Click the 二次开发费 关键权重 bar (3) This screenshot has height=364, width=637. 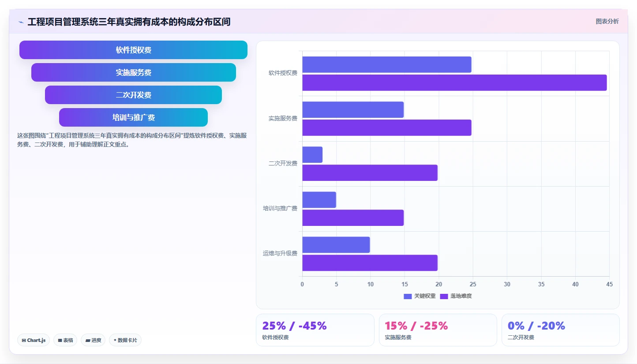312,154
